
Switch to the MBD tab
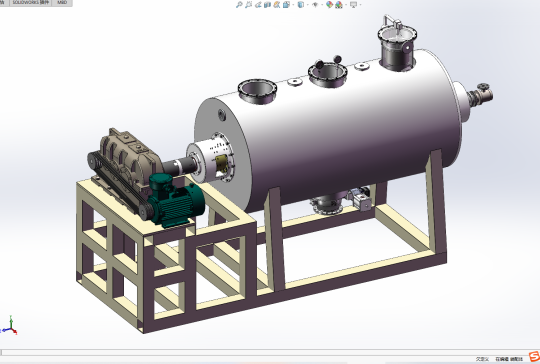[62, 2]
